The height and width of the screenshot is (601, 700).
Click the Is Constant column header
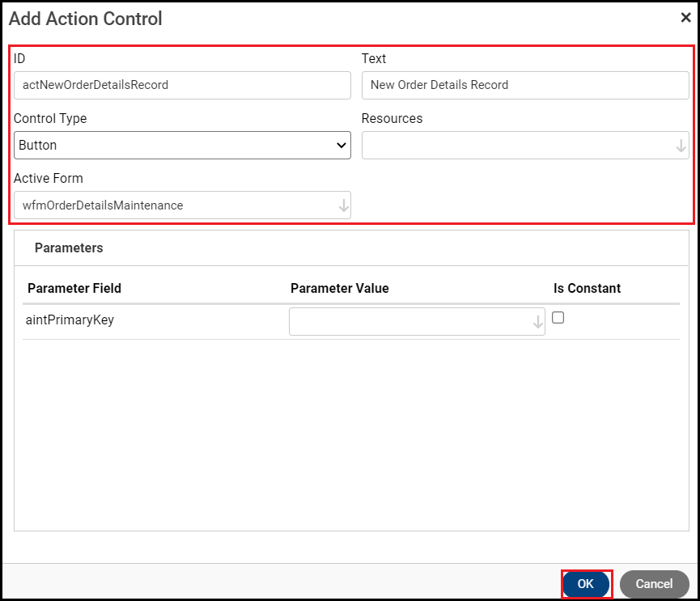[x=586, y=288]
